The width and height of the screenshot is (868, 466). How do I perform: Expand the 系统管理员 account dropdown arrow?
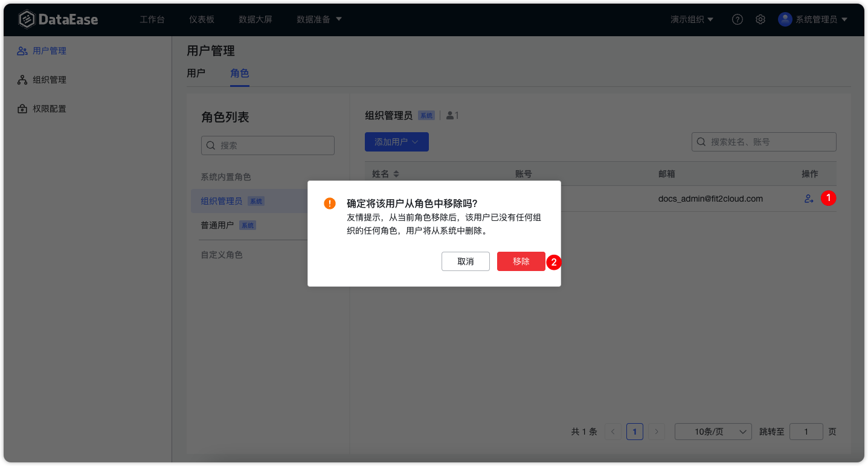[x=844, y=19]
